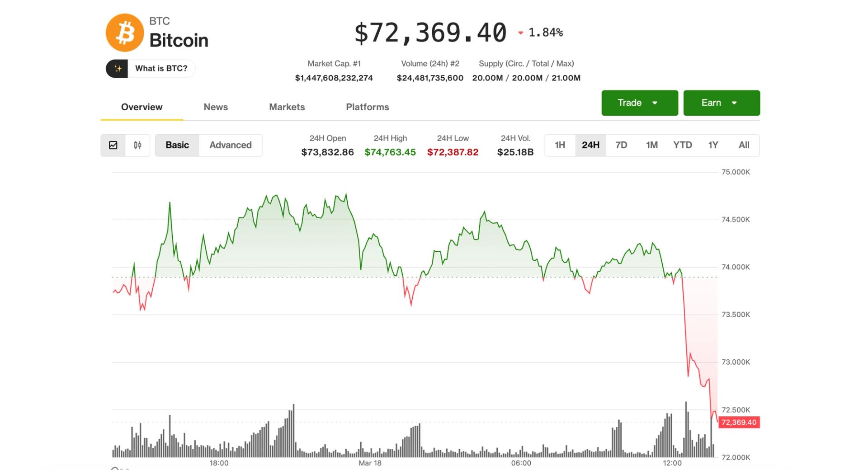Click the sparkle AI icon next to What is BTC?
The image size is (868, 470).
click(119, 68)
